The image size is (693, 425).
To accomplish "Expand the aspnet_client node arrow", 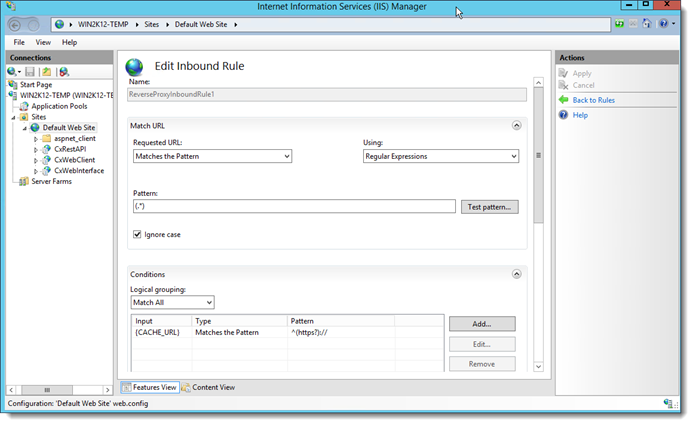I will 36,139.
